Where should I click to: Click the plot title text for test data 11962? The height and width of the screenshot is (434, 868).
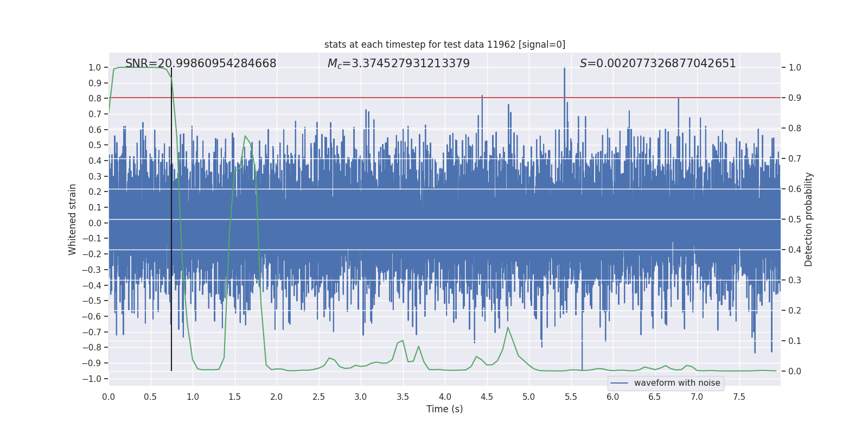(x=445, y=44)
